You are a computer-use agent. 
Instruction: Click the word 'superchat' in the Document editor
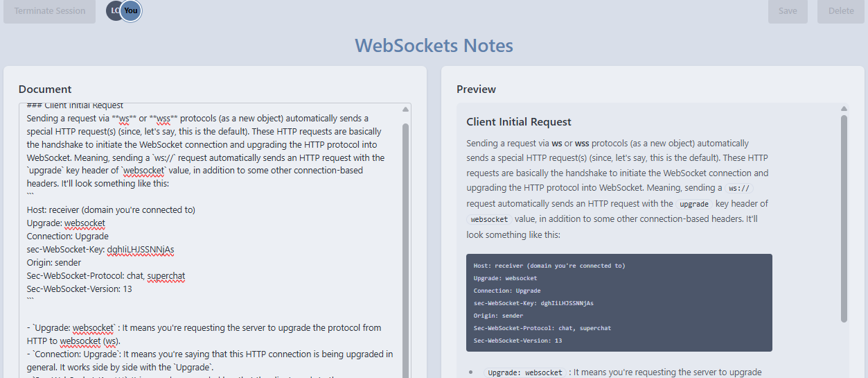[166, 276]
